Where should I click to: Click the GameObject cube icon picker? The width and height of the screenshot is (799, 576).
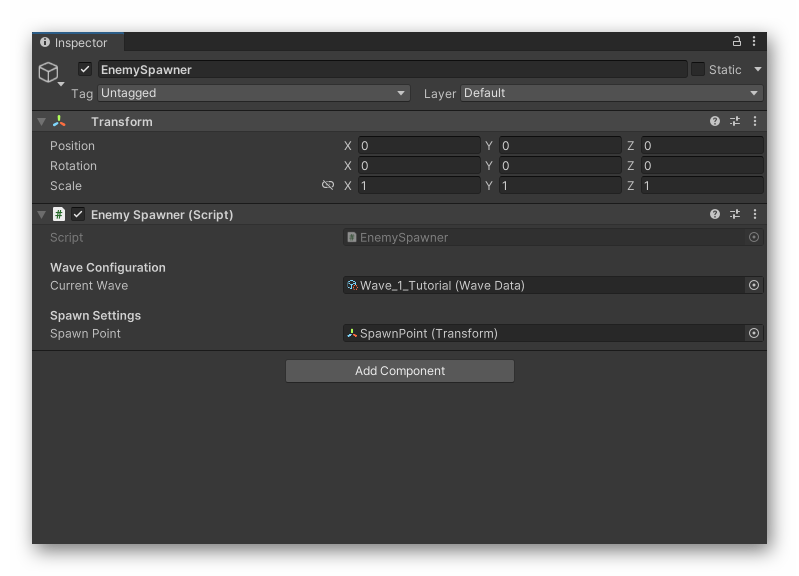pyautogui.click(x=50, y=73)
